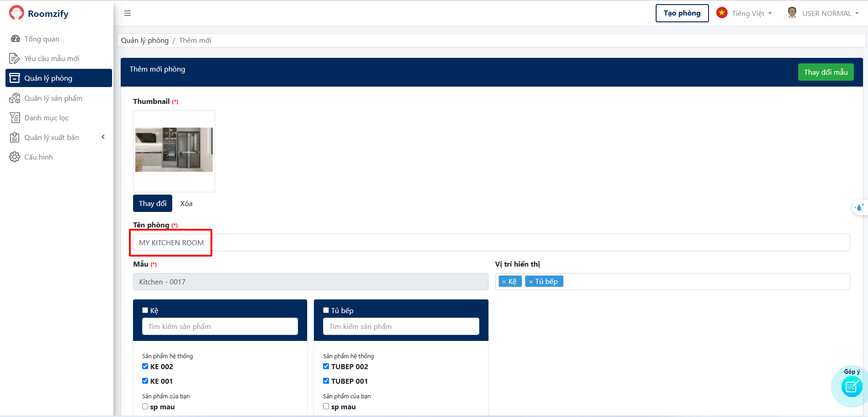868x417 pixels.
Task: Go to Quản lý phòng breadcrumb
Action: click(144, 40)
